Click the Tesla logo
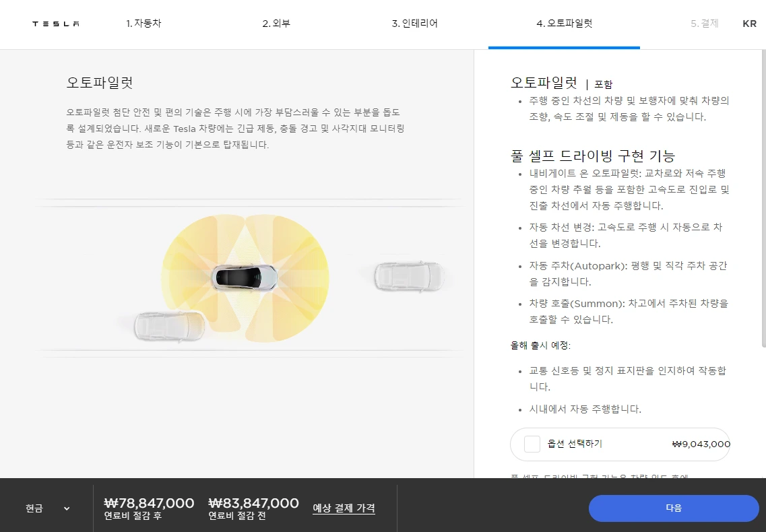This screenshot has height=532, width=766. [x=56, y=24]
